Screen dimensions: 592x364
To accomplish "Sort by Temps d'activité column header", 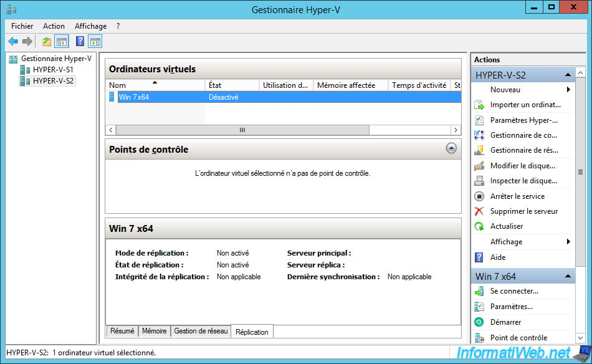I will [420, 85].
